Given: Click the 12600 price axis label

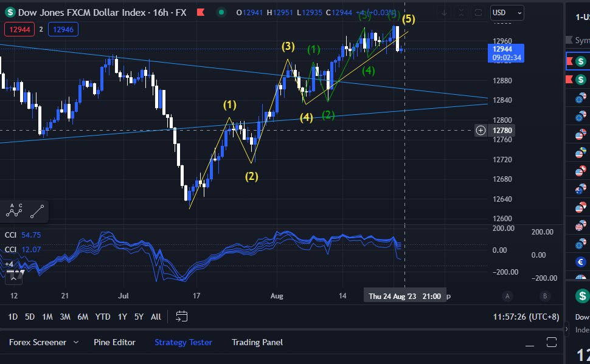Looking at the screenshot, I should click(x=502, y=219).
